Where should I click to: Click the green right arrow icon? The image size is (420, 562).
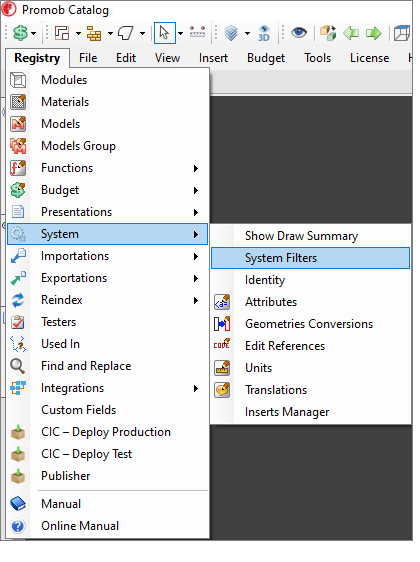coord(373,33)
